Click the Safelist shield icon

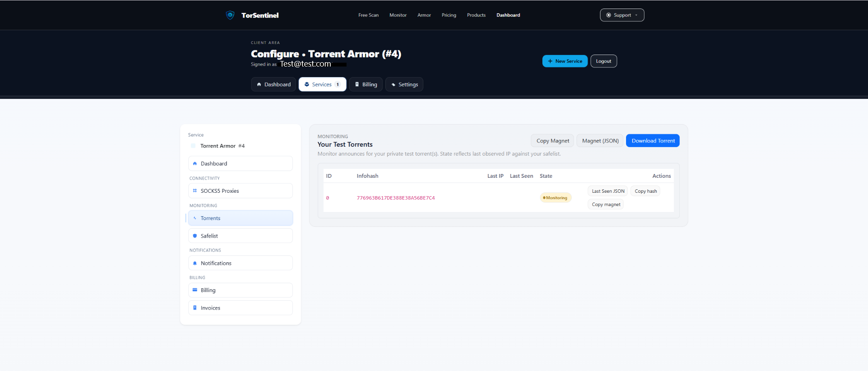(195, 236)
